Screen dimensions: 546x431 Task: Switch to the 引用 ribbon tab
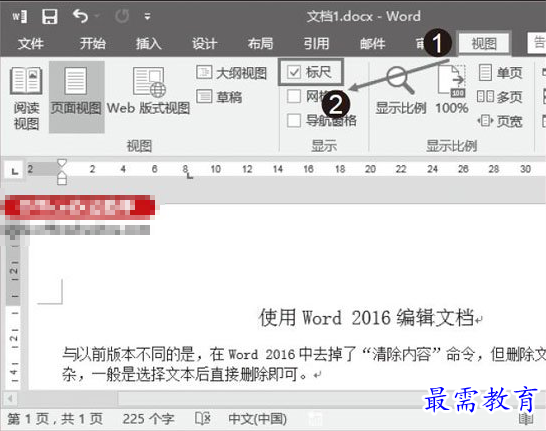(x=316, y=44)
